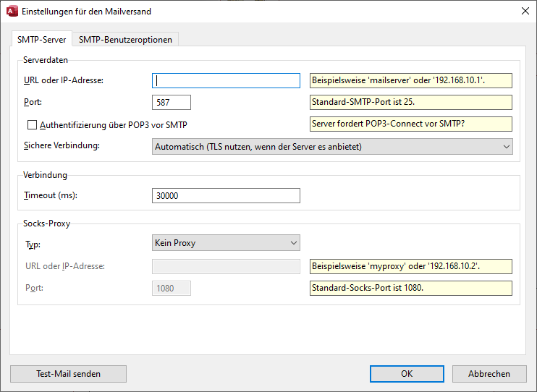
Task: Confirm settings with the OK button
Action: pyautogui.click(x=407, y=374)
